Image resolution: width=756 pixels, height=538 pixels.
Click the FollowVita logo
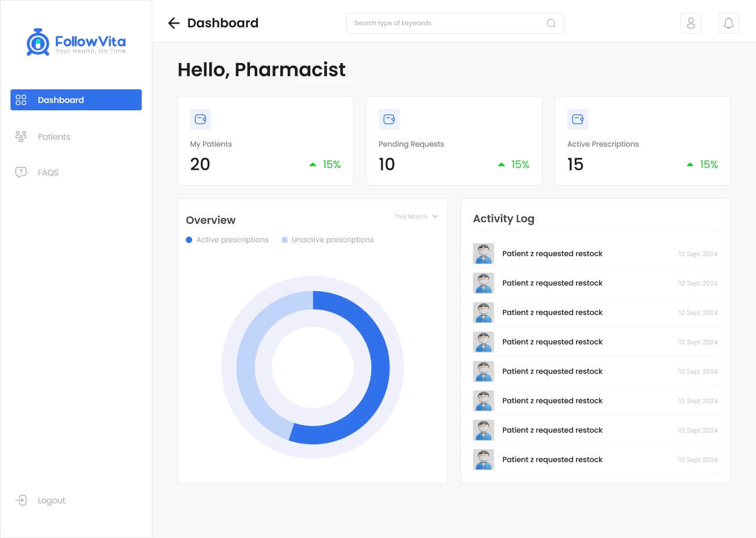pyautogui.click(x=76, y=42)
